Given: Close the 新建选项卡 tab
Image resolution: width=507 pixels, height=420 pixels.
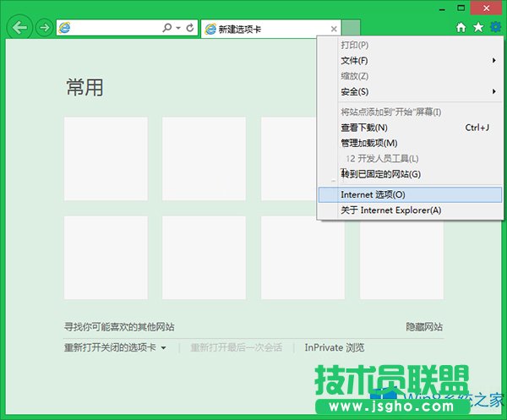Looking at the screenshot, I should tap(334, 29).
